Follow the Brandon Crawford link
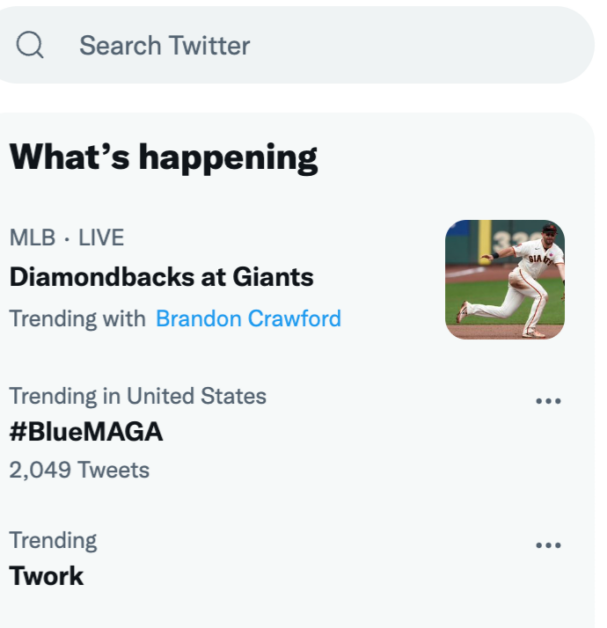 pos(248,319)
